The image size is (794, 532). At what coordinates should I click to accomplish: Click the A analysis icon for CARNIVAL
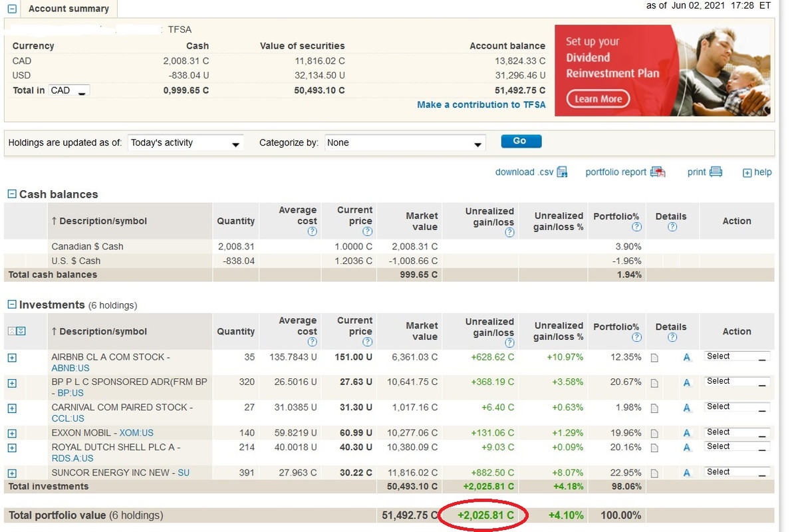(x=687, y=408)
